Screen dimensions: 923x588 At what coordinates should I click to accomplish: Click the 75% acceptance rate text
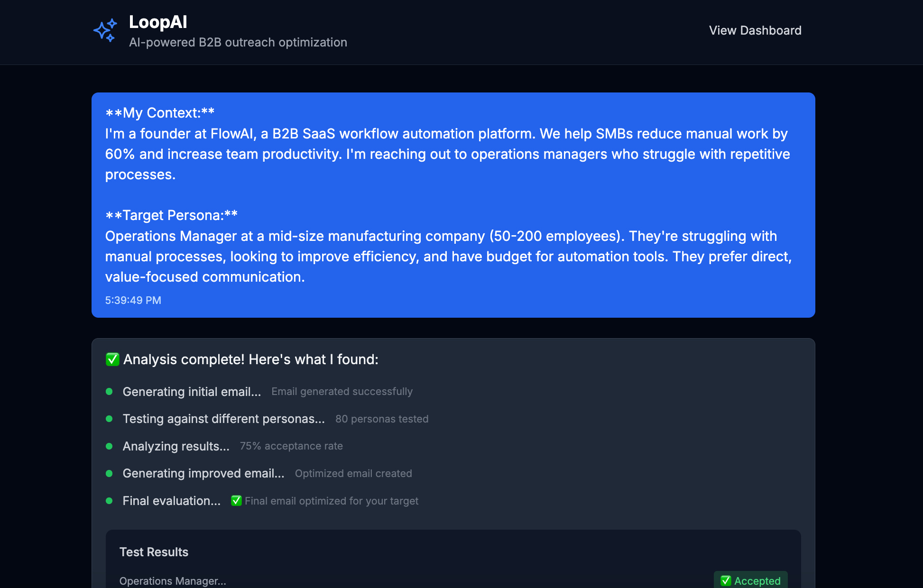pyautogui.click(x=291, y=446)
